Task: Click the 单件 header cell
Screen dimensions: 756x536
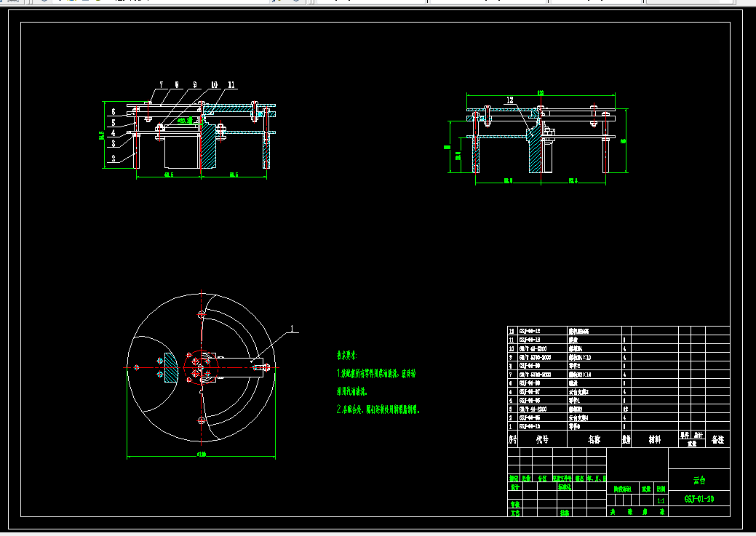Action: (x=685, y=435)
